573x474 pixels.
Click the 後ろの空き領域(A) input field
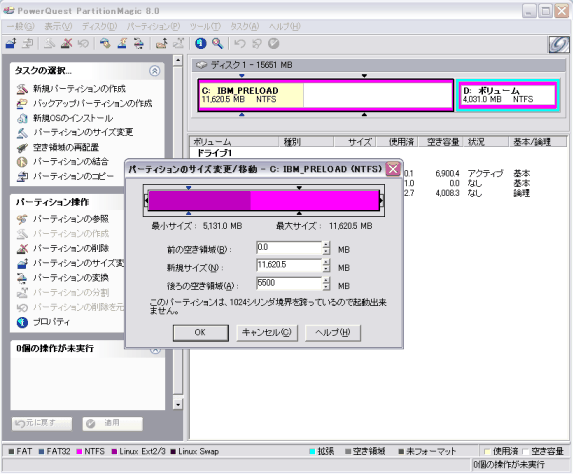pos(289,283)
